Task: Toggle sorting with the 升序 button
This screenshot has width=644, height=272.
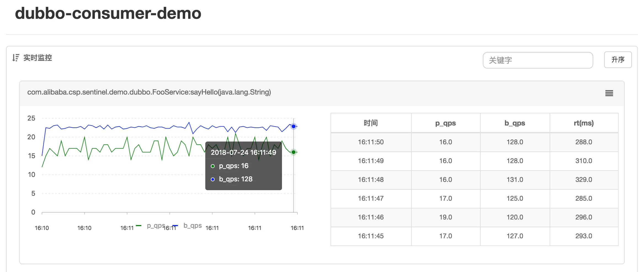Action: [x=618, y=60]
